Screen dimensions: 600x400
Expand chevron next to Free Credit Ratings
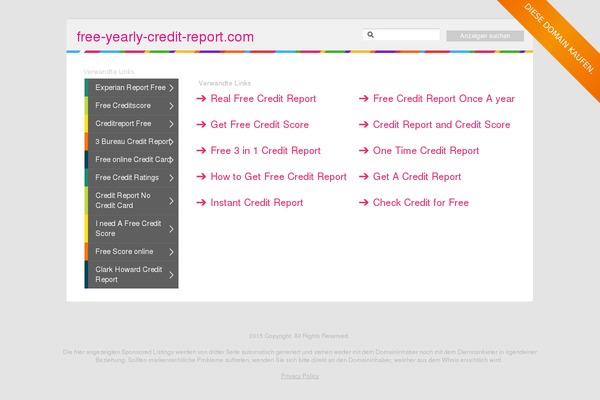(x=171, y=178)
